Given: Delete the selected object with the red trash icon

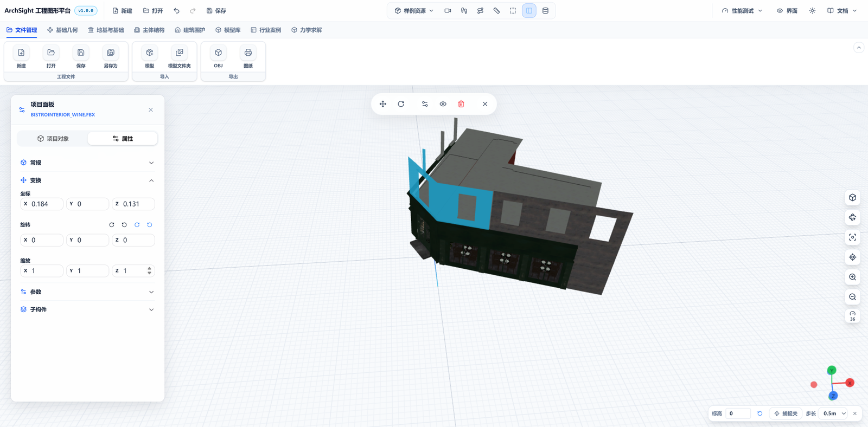Looking at the screenshot, I should 461,104.
